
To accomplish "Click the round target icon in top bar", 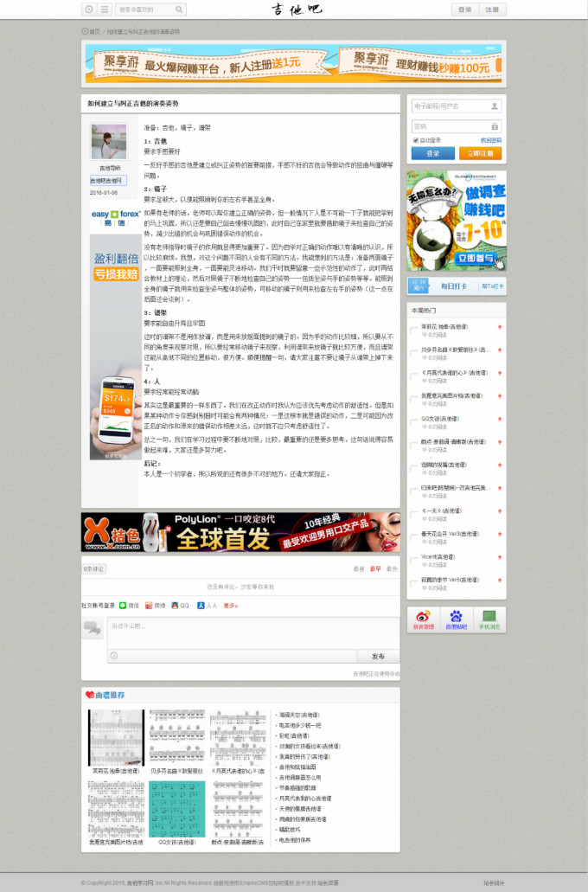I will click(x=89, y=10).
